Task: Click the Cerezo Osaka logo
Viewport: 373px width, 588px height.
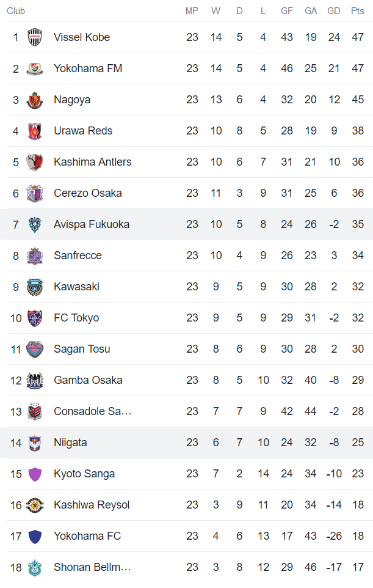Action: click(x=34, y=193)
